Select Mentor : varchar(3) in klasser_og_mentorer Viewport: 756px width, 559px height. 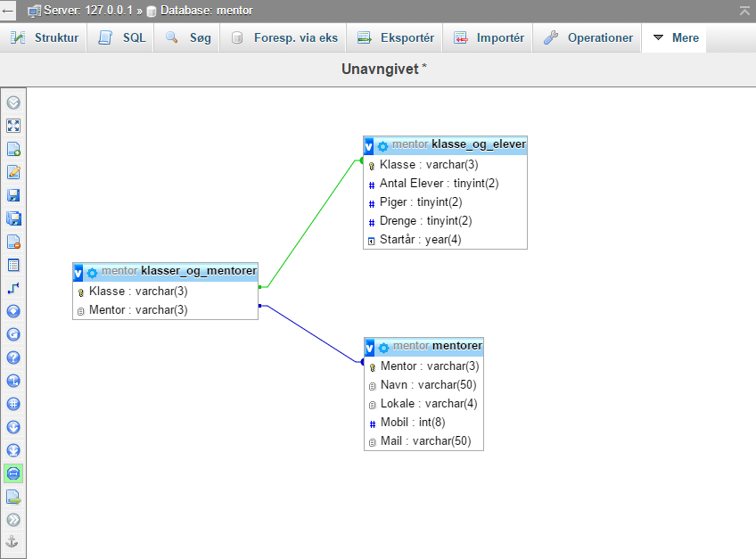point(166,310)
